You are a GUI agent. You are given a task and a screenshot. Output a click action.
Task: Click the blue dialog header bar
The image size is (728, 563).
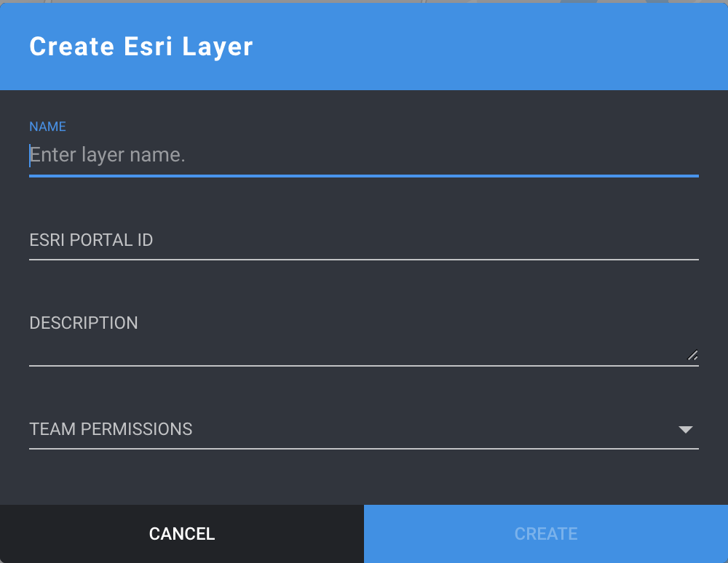coord(437,47)
